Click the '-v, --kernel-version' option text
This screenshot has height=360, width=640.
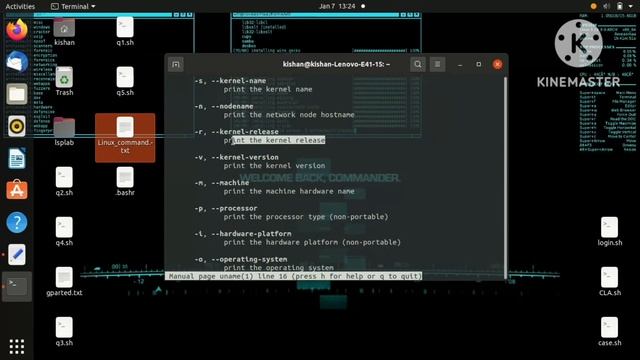[236, 157]
